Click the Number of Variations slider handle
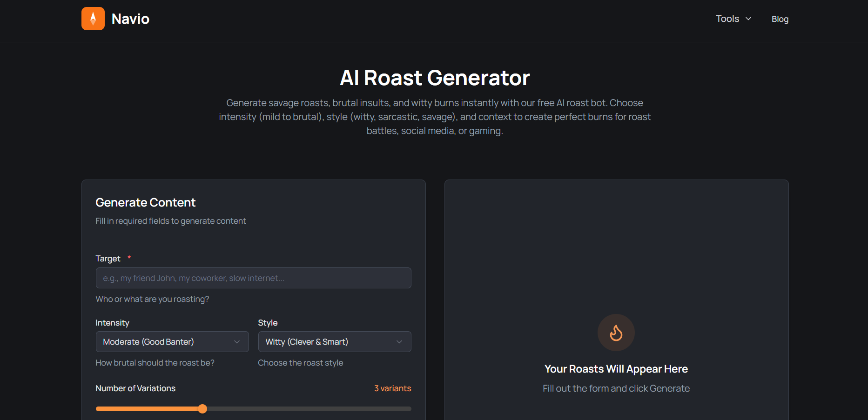 [202, 409]
